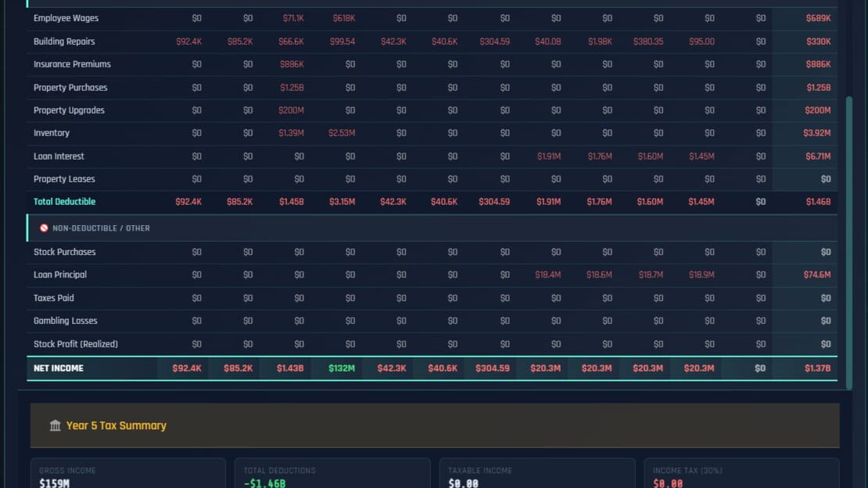Screen dimensions: 868x488
Task: Select the Gambling Losses row label
Action: pyautogui.click(x=66, y=321)
